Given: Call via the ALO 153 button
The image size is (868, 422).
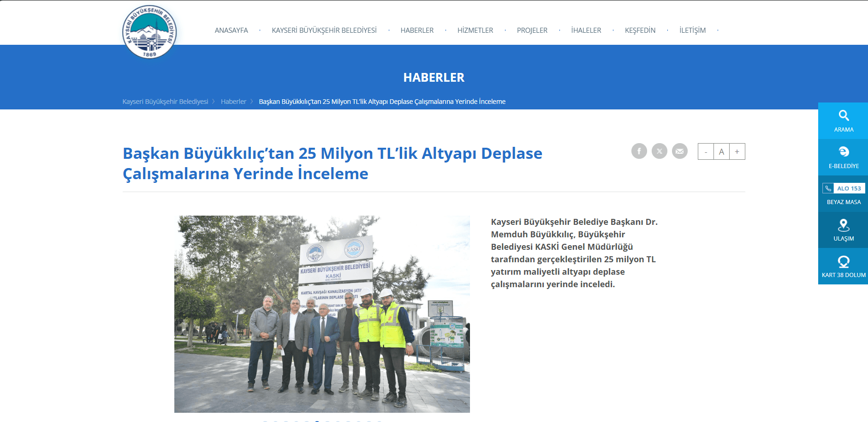Looking at the screenshot, I should (848, 188).
